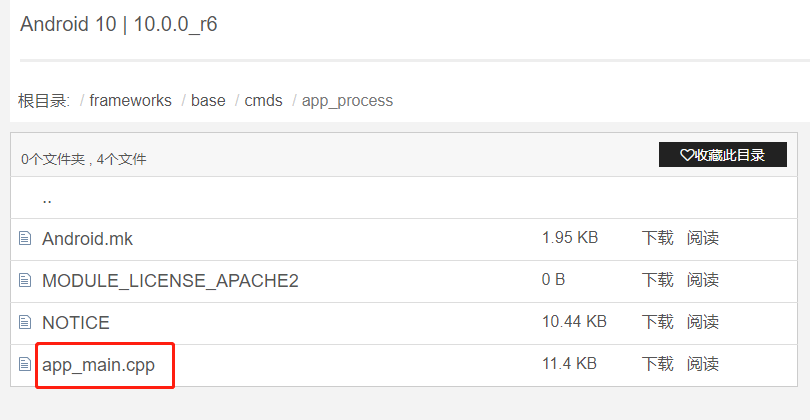Download the Android.mk file
Viewport: 810px width, 420px height.
pos(657,238)
